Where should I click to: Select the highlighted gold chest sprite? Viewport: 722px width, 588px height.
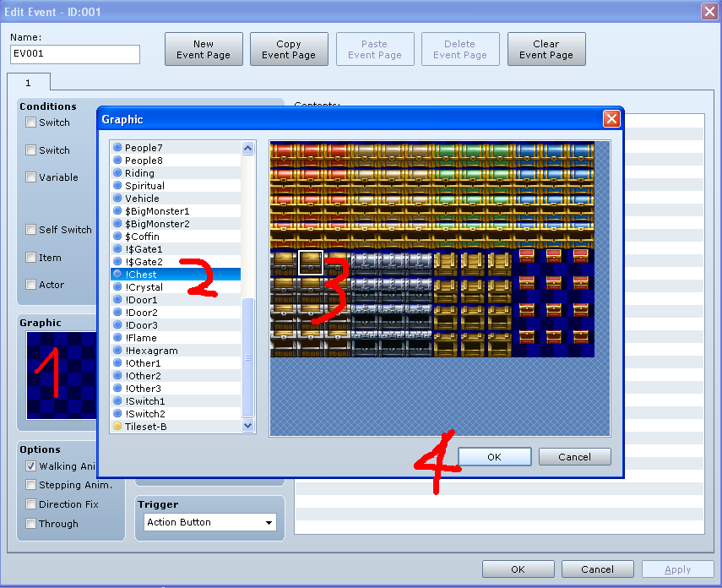(311, 263)
